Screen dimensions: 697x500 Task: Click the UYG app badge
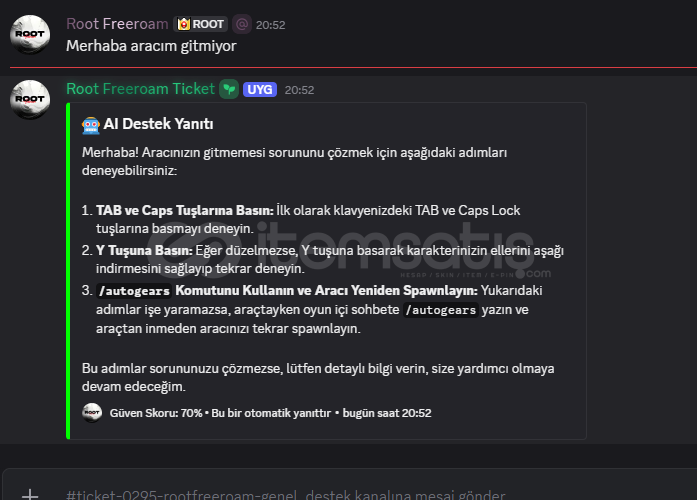tap(260, 89)
